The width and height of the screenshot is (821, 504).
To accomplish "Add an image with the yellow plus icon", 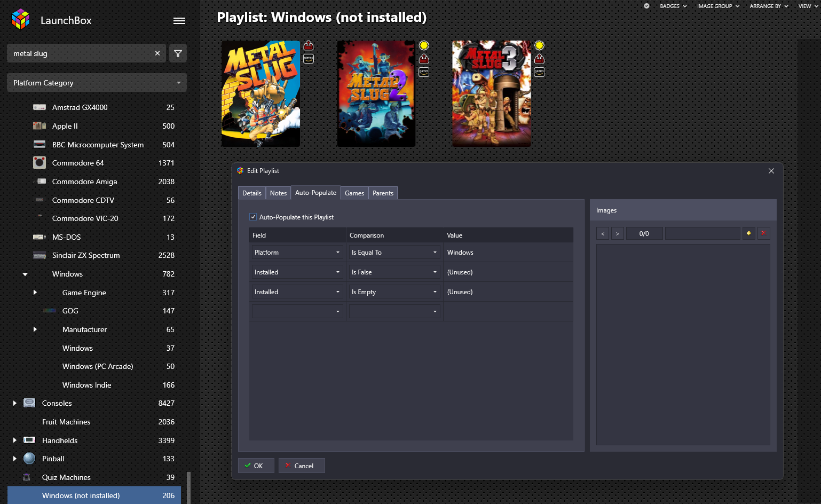I will (749, 233).
